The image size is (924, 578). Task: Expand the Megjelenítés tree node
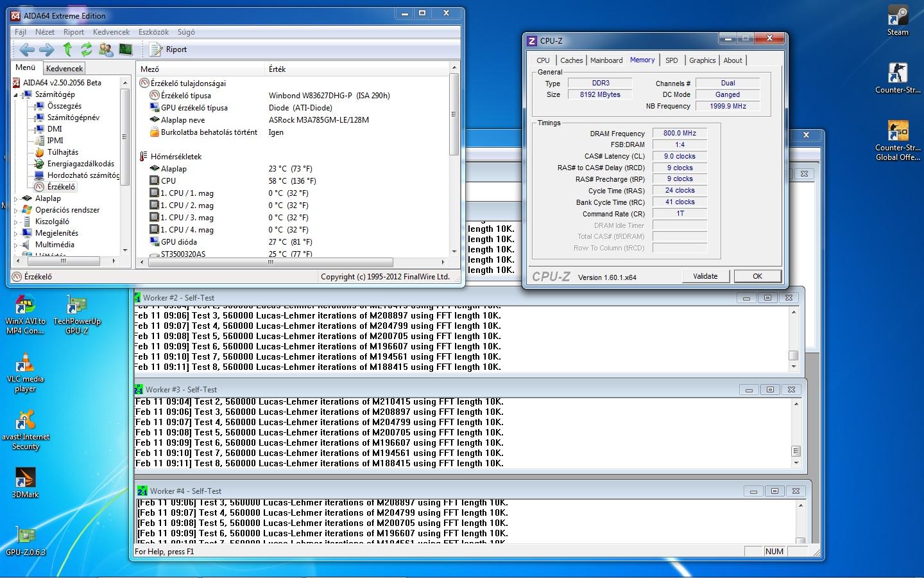(x=16, y=233)
